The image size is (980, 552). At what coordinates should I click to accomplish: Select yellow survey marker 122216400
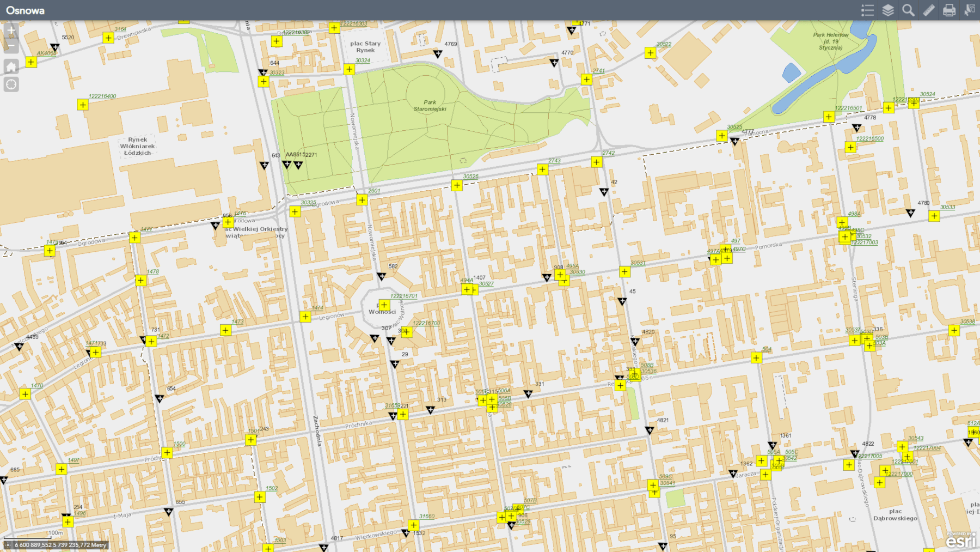83,105
